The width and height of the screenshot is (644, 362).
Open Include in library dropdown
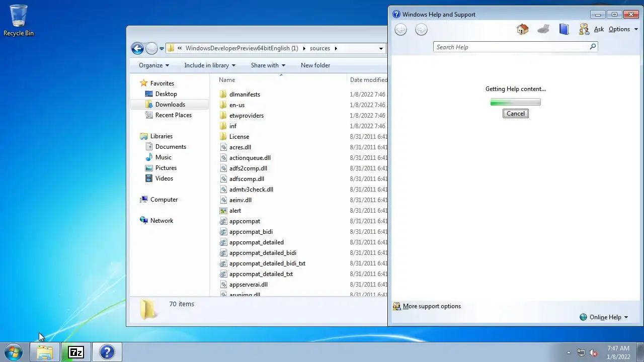210,65
